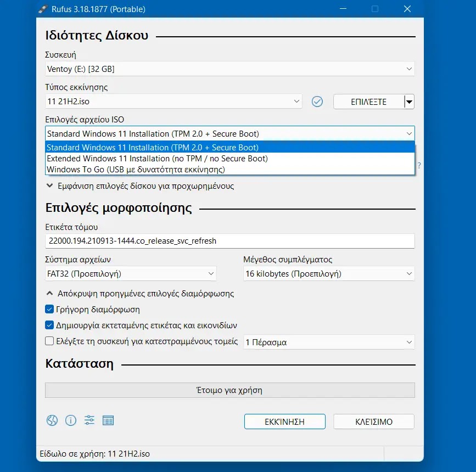Open the Συσκευή device dropdown
The image size is (476, 472).
(x=230, y=69)
